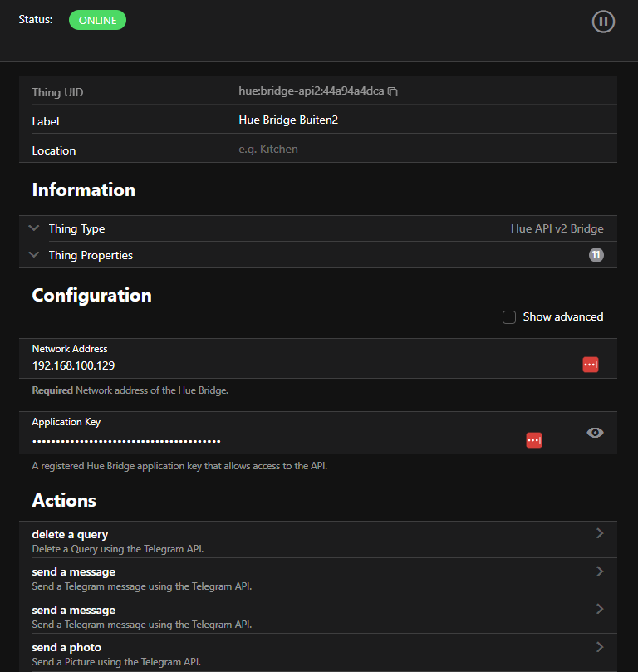
Task: Click chevron arrow beside delete a query
Action: tap(600, 534)
